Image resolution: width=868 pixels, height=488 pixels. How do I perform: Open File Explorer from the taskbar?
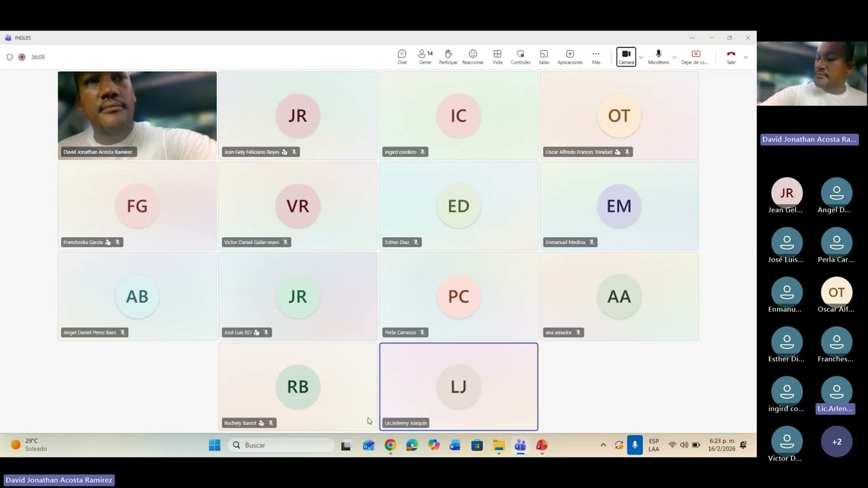[x=498, y=445]
